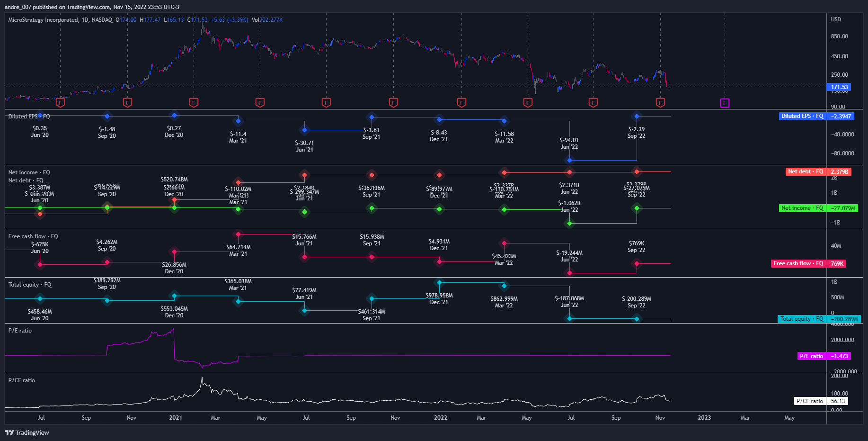Click the 2021 label on the time axis
Screen dimensions: 868x441
176,417
